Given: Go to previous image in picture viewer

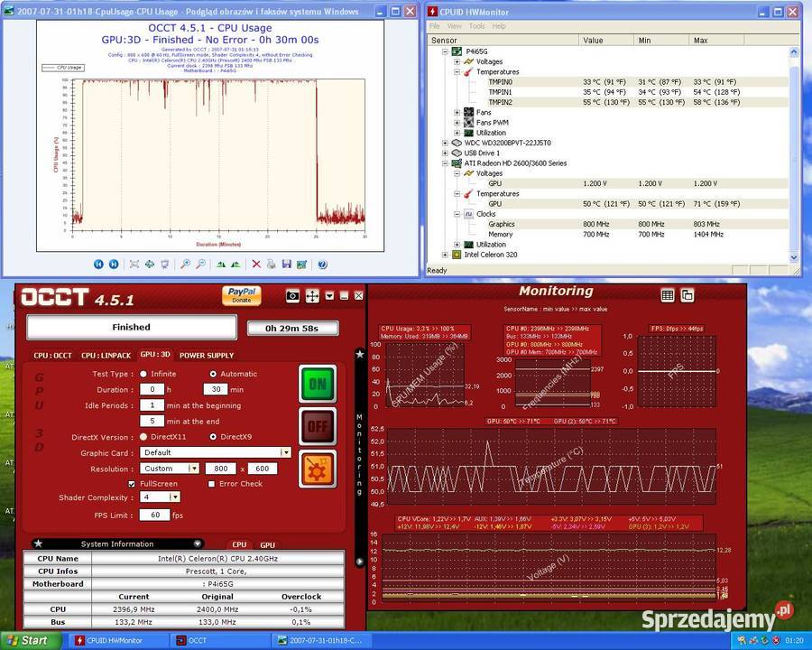Looking at the screenshot, I should tap(98, 265).
